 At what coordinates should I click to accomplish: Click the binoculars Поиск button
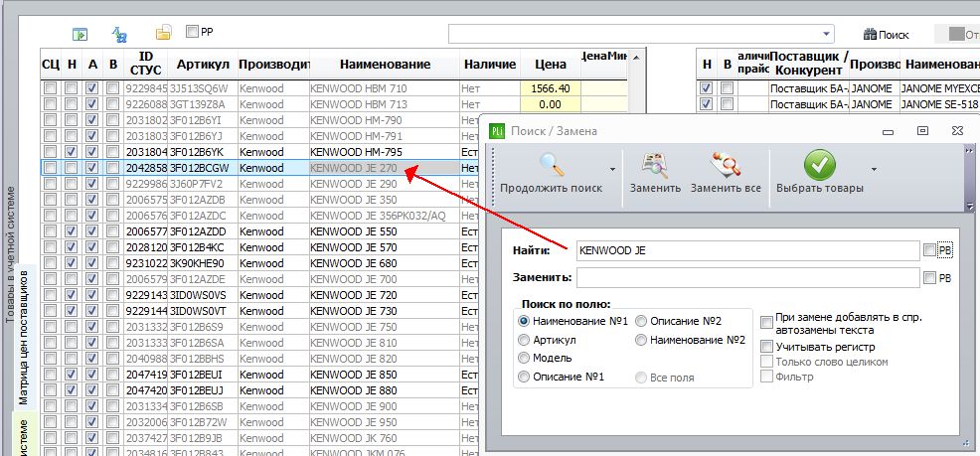pos(887,35)
